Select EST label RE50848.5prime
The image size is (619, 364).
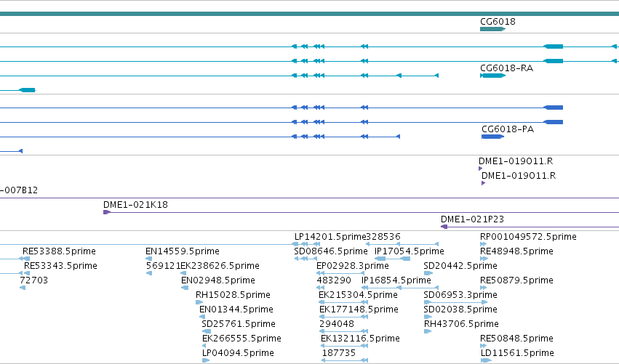pyautogui.click(x=516, y=339)
